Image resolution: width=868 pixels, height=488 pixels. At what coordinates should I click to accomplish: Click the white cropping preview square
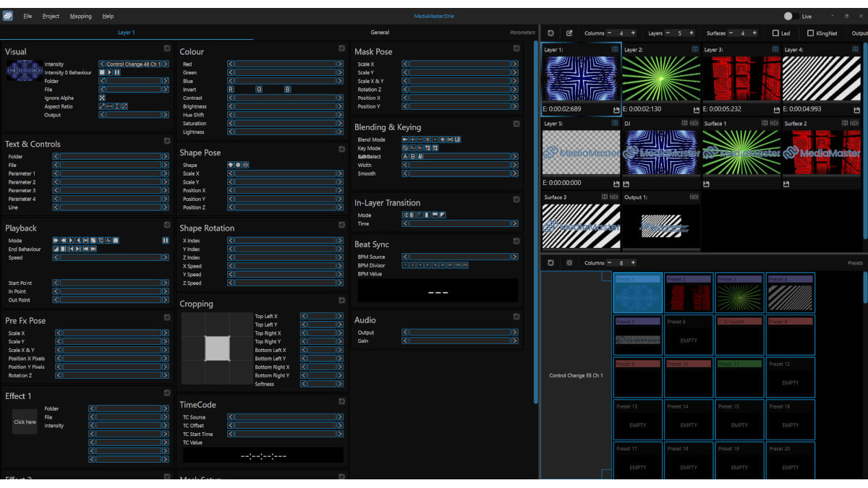(x=217, y=348)
